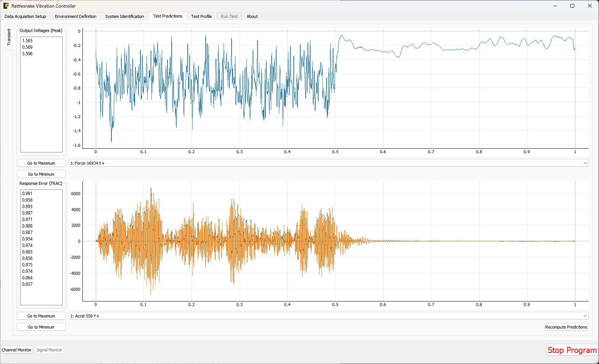Click Go to Minimum under Response Error
The width and height of the screenshot is (599, 364).
[41, 327]
